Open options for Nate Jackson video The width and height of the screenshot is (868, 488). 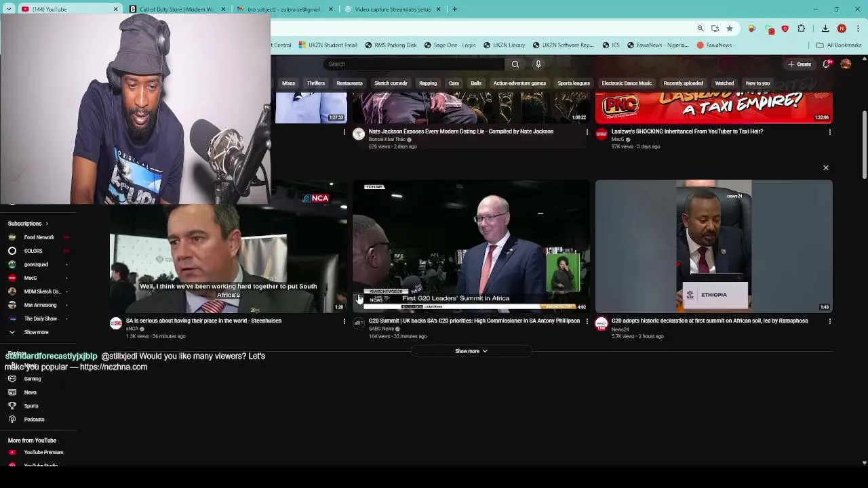[x=587, y=132]
